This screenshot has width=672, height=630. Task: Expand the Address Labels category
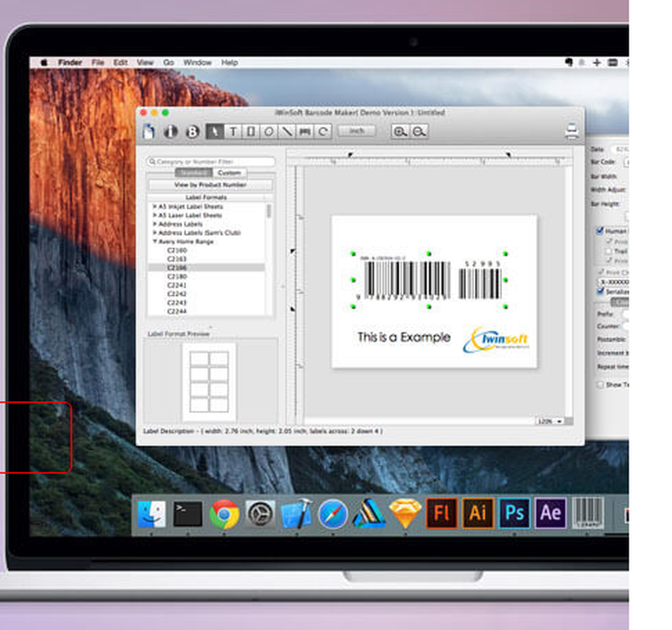coord(155,224)
